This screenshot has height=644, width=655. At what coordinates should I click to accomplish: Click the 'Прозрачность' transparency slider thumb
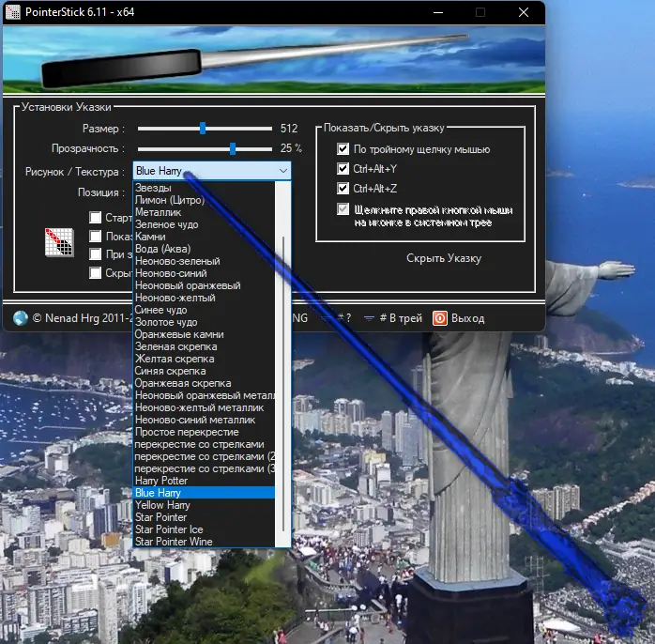pos(233,148)
